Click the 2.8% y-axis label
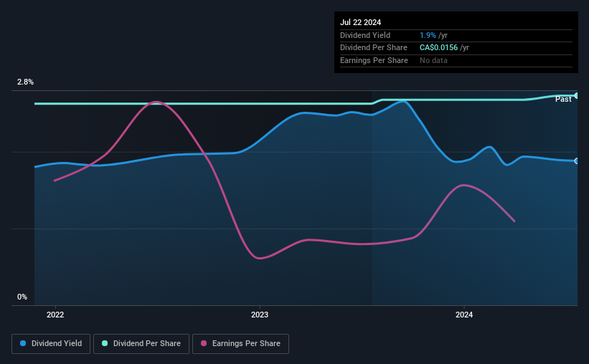 (25, 82)
